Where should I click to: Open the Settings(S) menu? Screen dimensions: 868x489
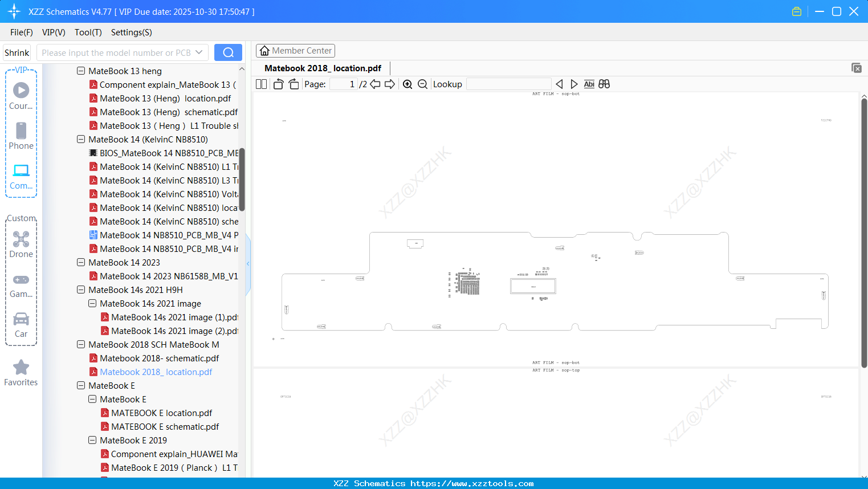pos(132,32)
